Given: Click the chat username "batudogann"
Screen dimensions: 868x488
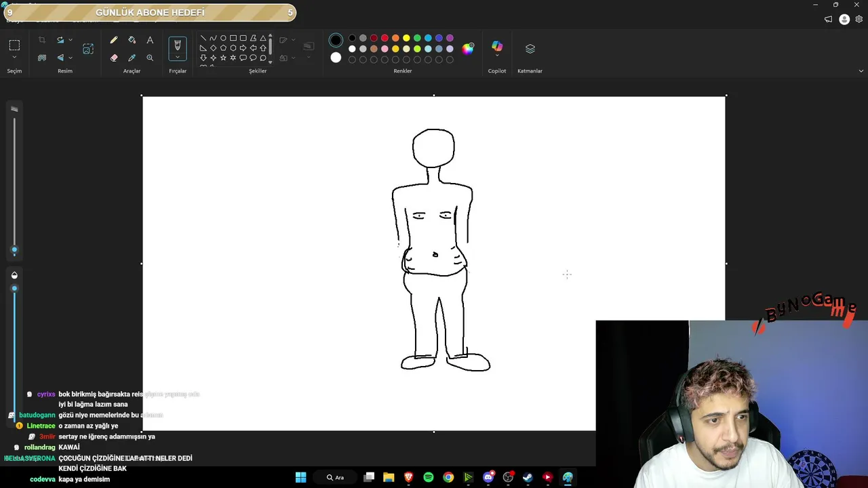Looking at the screenshot, I should point(37,415).
